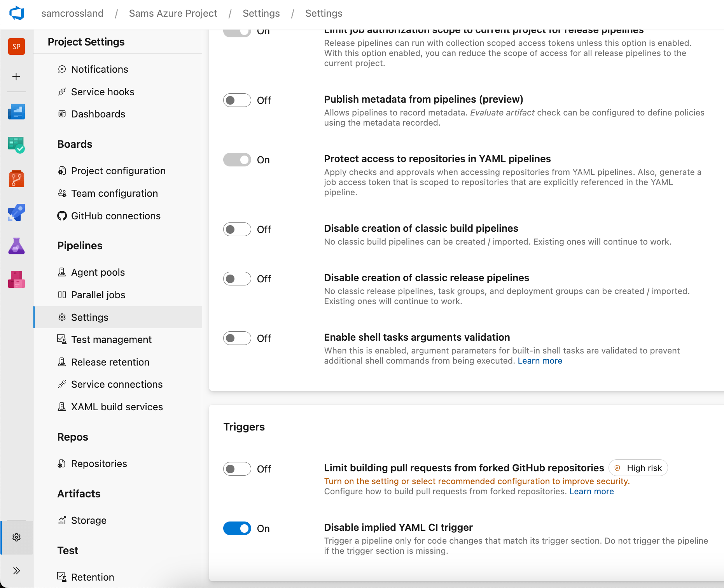Viewport: 724px width, 588px height.
Task: Click the Service connections plug icon
Action: [62, 384]
